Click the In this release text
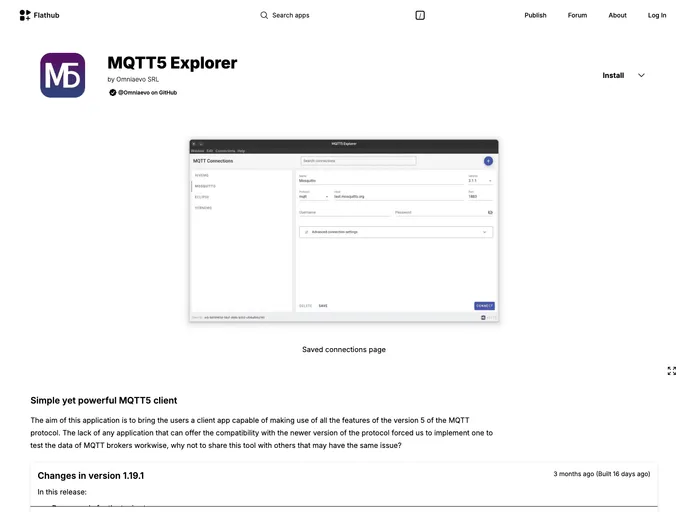The image size is (688, 512). coord(62,492)
